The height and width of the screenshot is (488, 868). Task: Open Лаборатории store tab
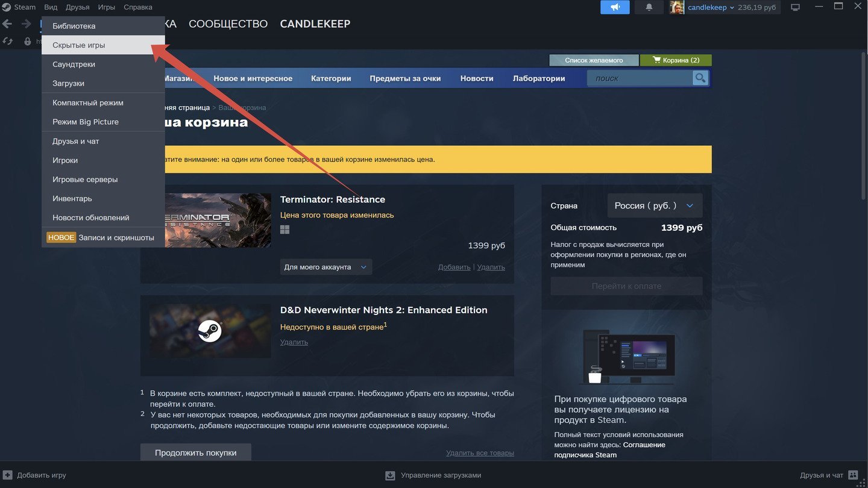(x=539, y=78)
